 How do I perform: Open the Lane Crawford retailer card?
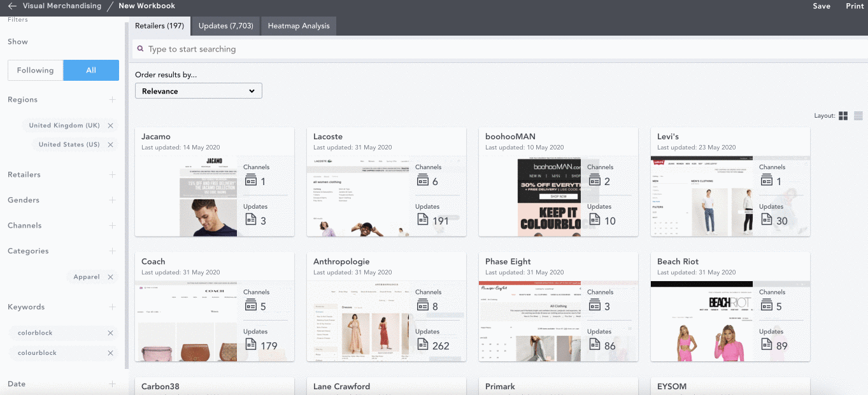[387, 386]
